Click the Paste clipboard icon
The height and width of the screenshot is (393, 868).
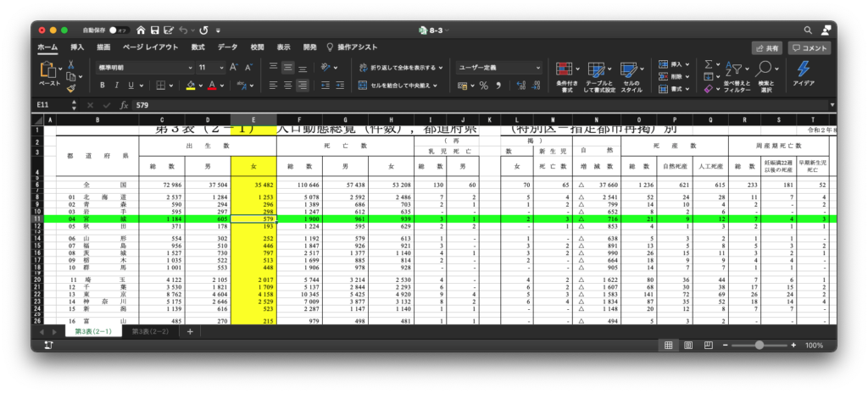(x=48, y=70)
